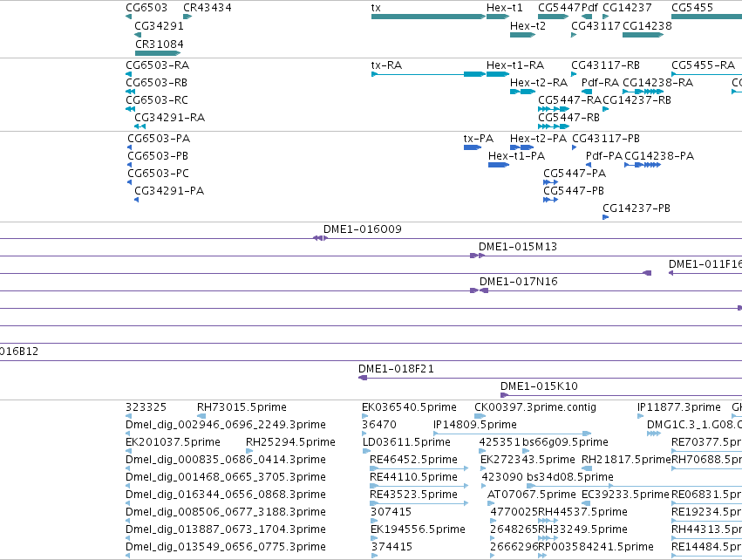Select the Hex-t2-PA protein label
The height and width of the screenshot is (560, 742).
pyautogui.click(x=538, y=138)
